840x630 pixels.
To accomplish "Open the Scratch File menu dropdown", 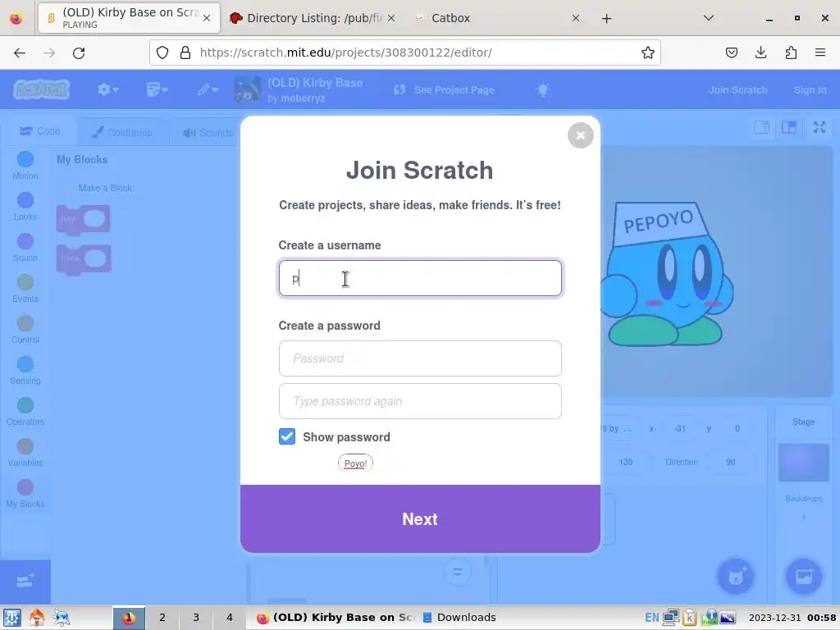I will (157, 89).
